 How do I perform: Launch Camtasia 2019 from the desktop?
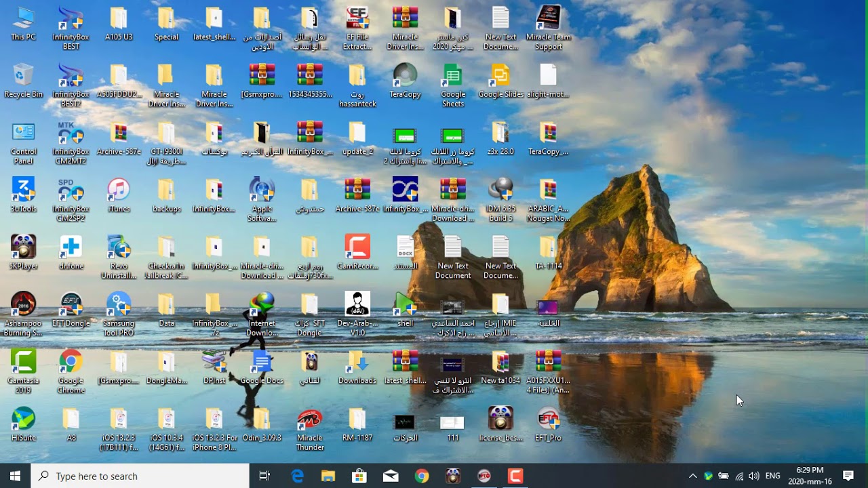click(x=23, y=371)
